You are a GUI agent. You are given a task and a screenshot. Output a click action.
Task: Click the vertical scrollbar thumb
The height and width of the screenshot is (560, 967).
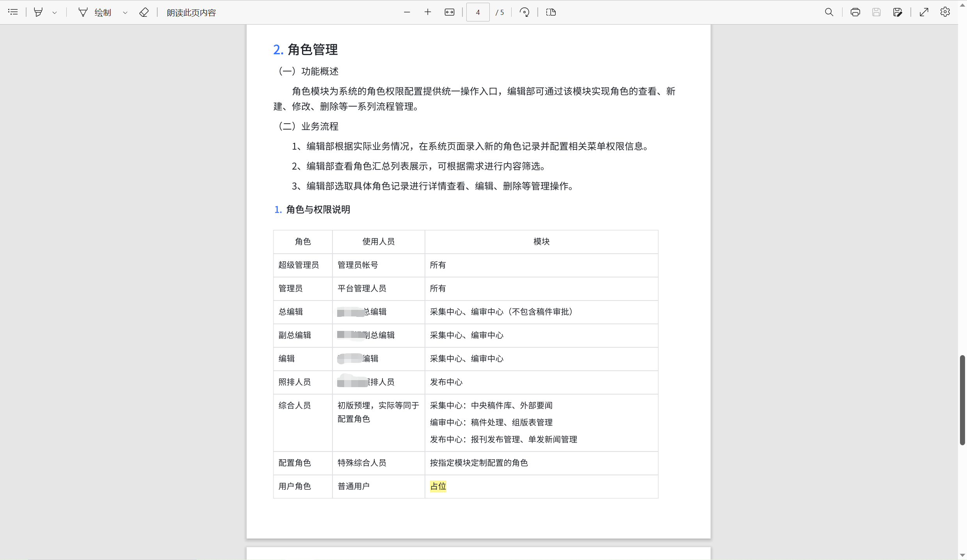[x=962, y=400]
